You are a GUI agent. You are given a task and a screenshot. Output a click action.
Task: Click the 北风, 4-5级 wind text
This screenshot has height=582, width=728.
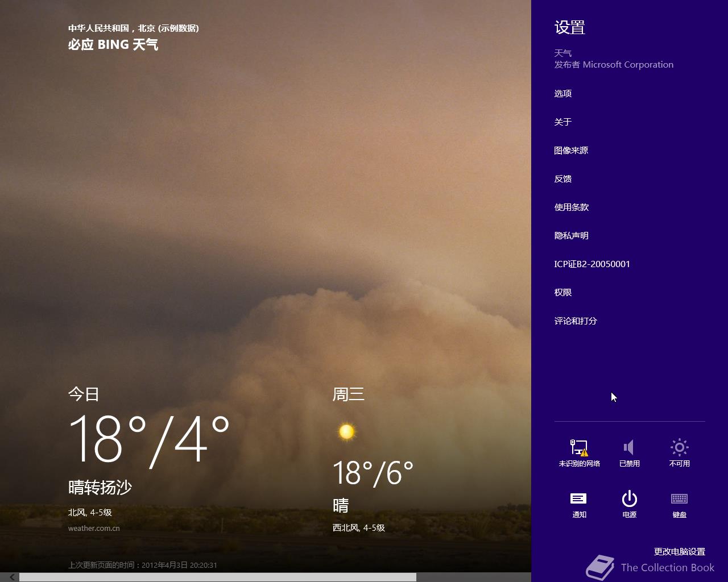90,512
